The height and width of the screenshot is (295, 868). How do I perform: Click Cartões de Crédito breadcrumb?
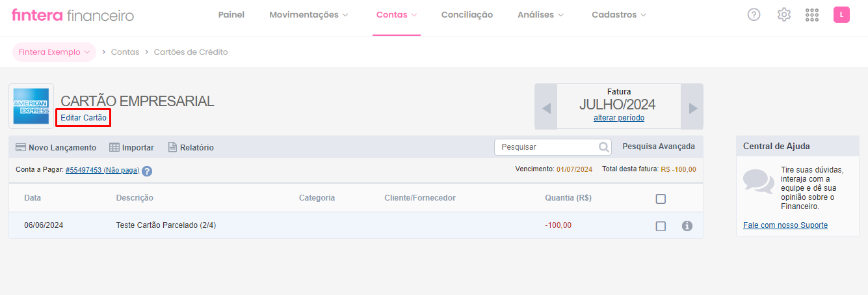click(191, 52)
